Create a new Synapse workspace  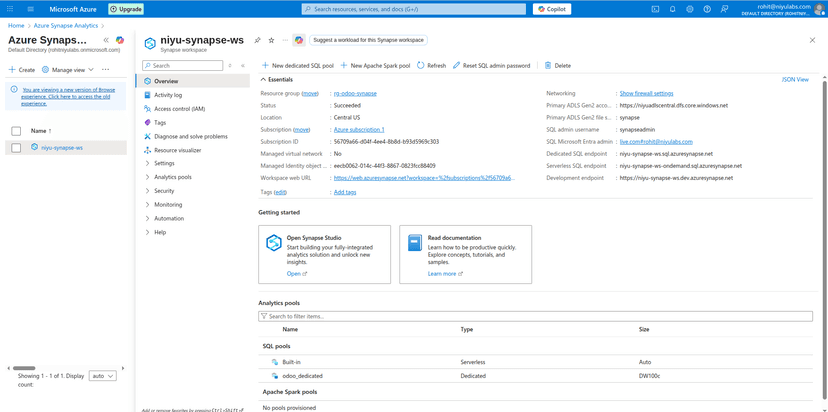click(x=22, y=70)
